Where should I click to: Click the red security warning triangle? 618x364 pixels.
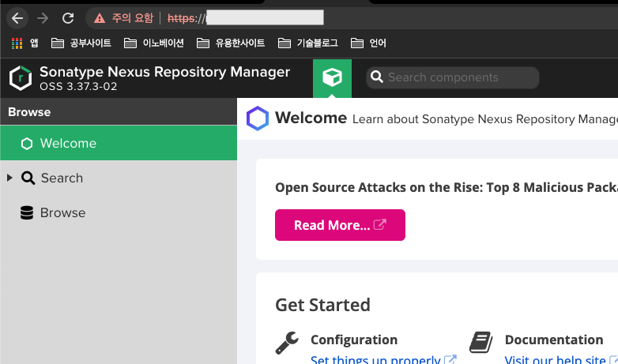pos(100,18)
